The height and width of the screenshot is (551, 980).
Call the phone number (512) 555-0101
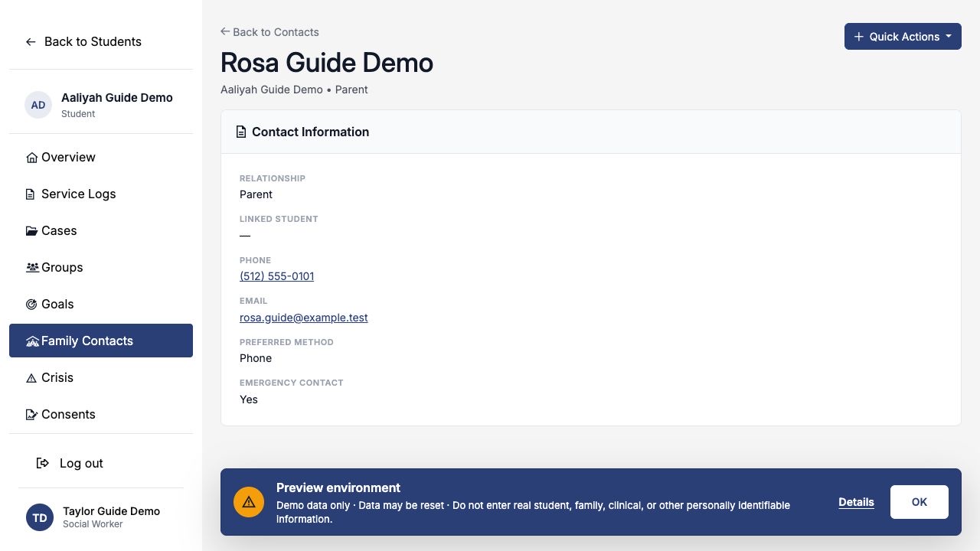point(277,276)
